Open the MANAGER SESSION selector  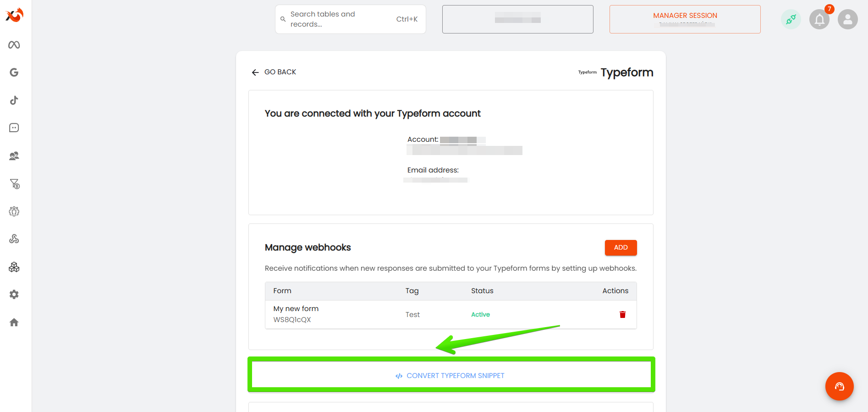click(685, 19)
